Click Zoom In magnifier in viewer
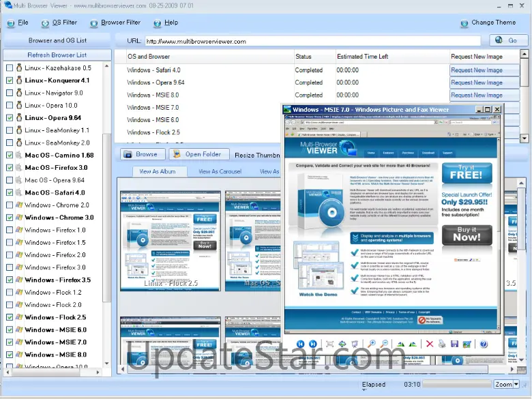This screenshot has width=532, height=399. point(372,344)
